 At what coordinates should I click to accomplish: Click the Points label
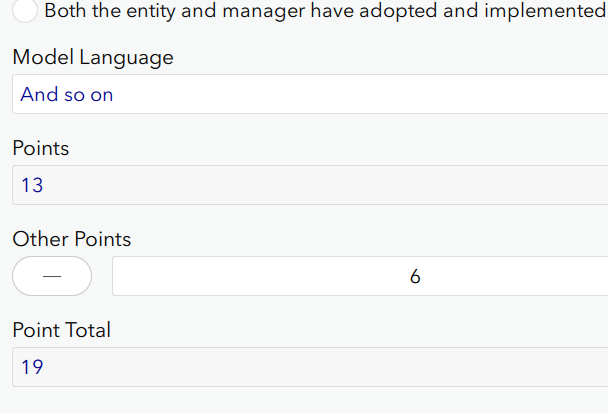41,149
